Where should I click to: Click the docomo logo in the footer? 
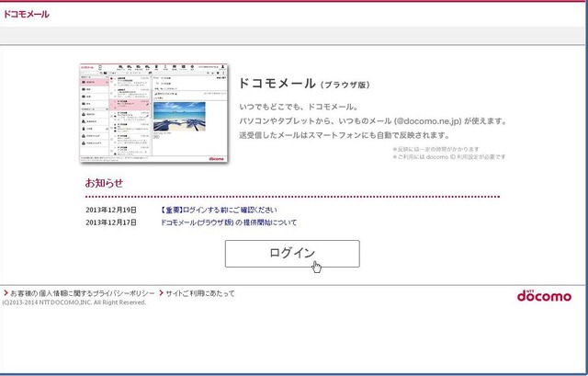coord(544,296)
